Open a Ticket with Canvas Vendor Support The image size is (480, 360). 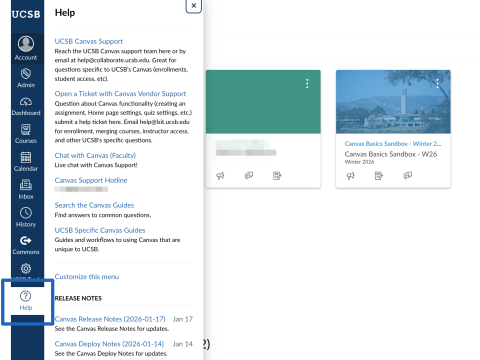(x=120, y=94)
